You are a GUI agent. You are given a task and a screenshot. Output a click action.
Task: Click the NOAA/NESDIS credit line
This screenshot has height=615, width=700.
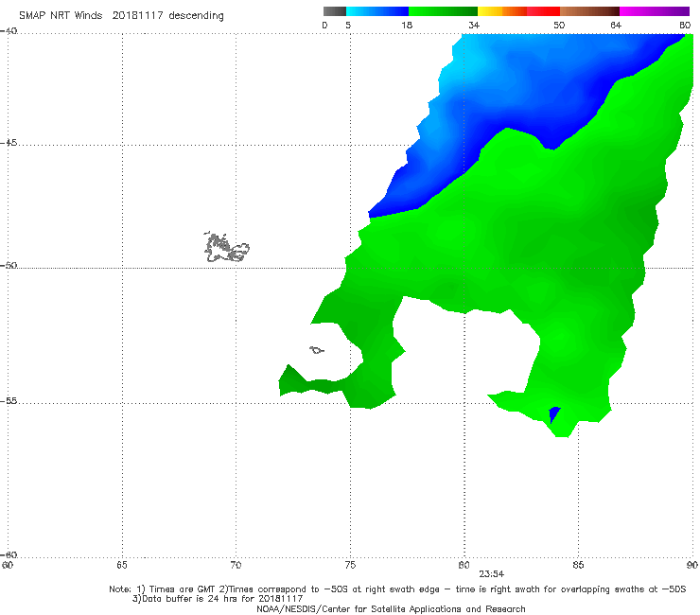[x=391, y=608]
